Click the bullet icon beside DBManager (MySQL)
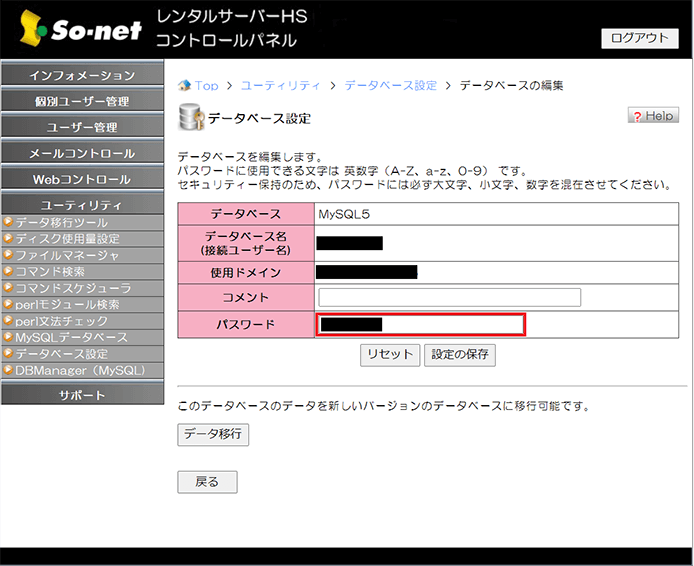 (x=7, y=370)
